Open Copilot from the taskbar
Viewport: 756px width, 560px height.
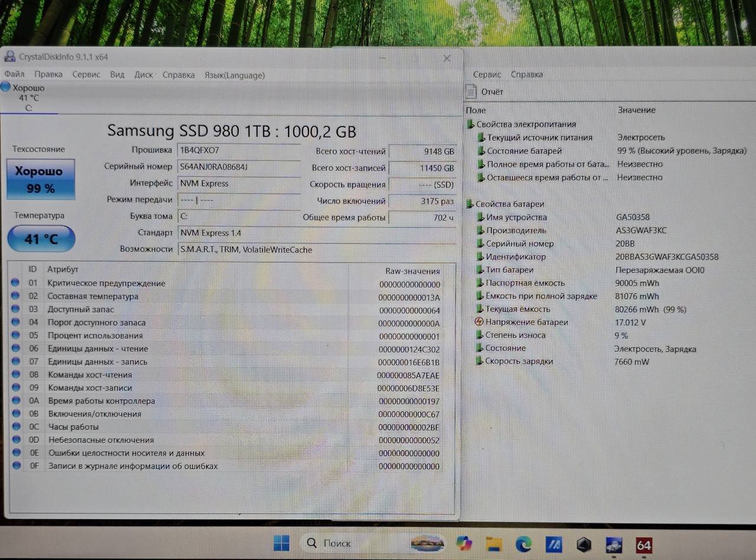(464, 543)
